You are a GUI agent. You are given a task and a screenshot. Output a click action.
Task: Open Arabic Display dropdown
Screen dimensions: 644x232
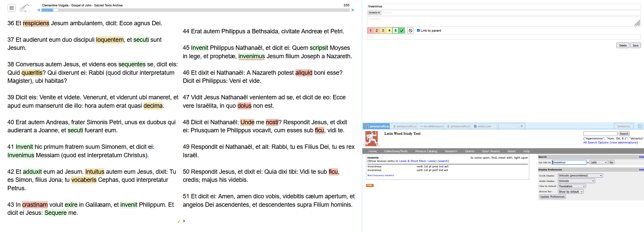click(x=576, y=181)
